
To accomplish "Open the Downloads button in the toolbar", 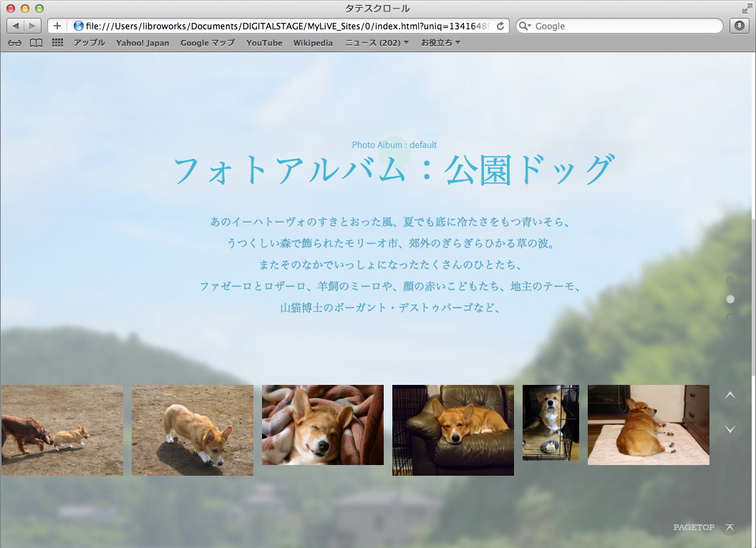I will [740, 26].
